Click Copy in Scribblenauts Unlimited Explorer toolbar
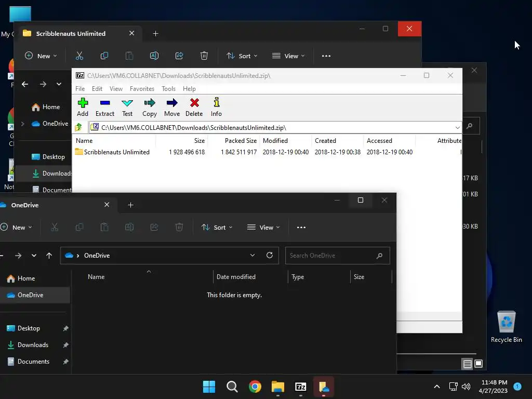532x399 pixels. click(104, 56)
